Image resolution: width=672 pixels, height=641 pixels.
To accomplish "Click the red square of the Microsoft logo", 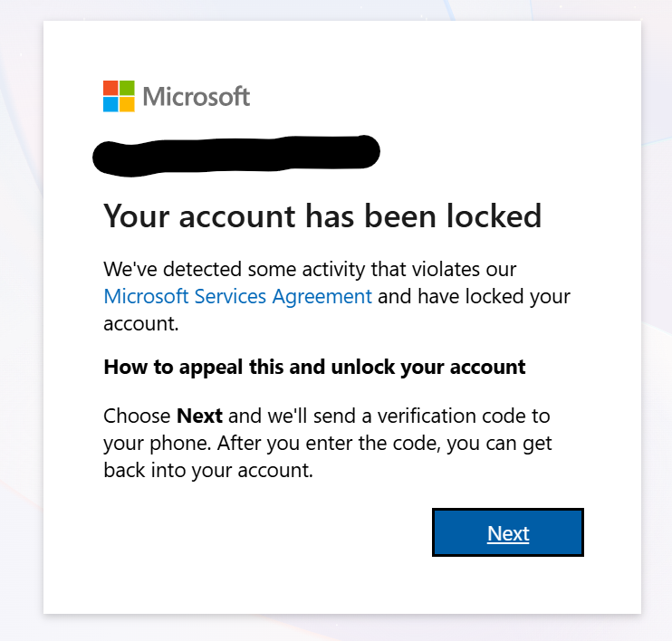I will coord(110,88).
